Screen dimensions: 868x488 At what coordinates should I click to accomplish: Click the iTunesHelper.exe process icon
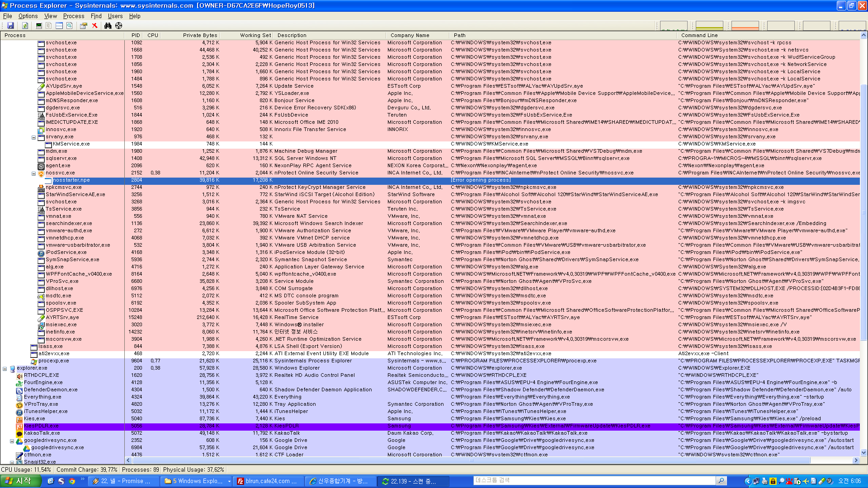[x=19, y=412]
